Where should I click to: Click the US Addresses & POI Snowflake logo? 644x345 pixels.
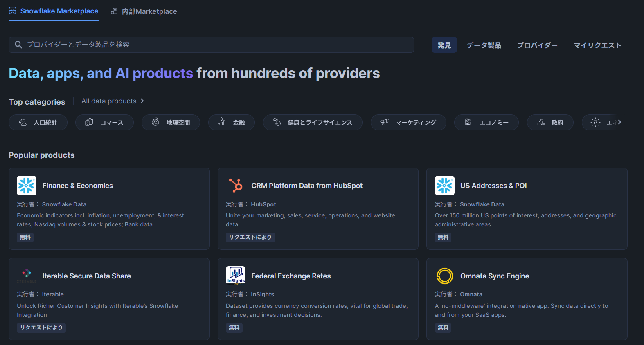[x=445, y=186]
